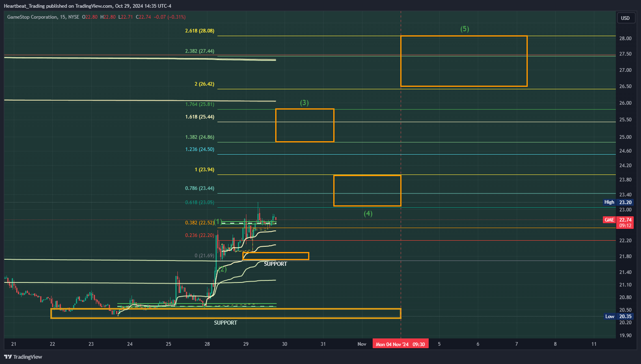Click the 26.00 price axis label
Image resolution: width=641 pixels, height=364 pixels.
coord(625,103)
